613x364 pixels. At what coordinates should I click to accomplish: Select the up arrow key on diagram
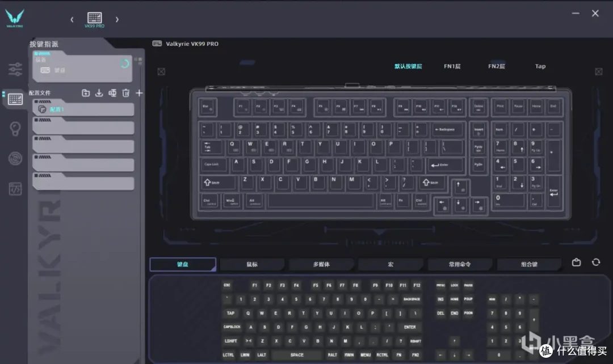(x=460, y=188)
